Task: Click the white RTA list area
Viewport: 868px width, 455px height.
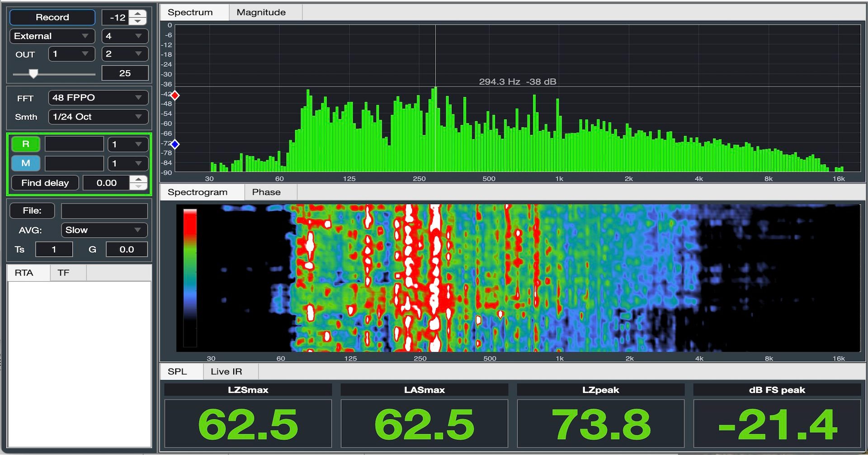Action: 79,364
